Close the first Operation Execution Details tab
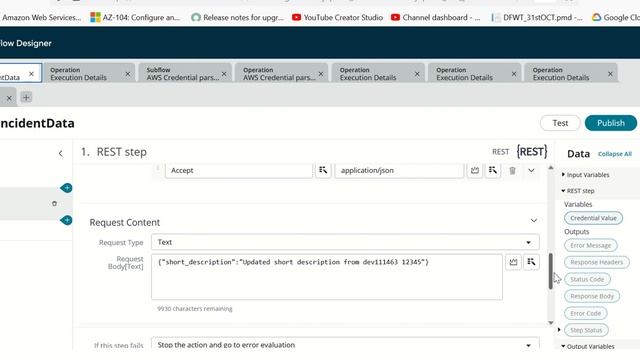The height and width of the screenshot is (360, 640). [x=128, y=74]
